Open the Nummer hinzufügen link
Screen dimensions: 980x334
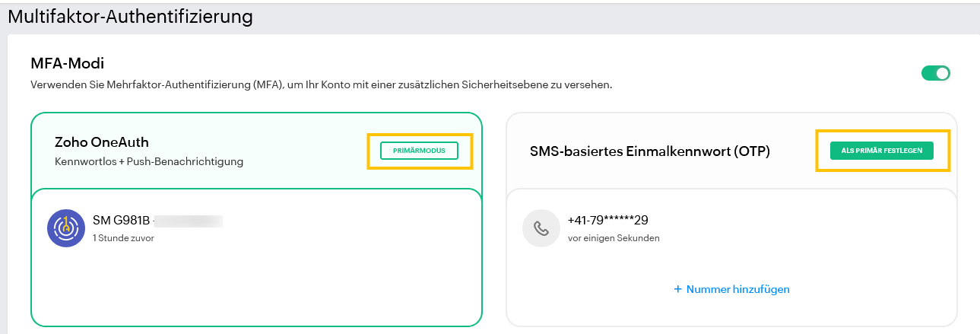coord(731,290)
